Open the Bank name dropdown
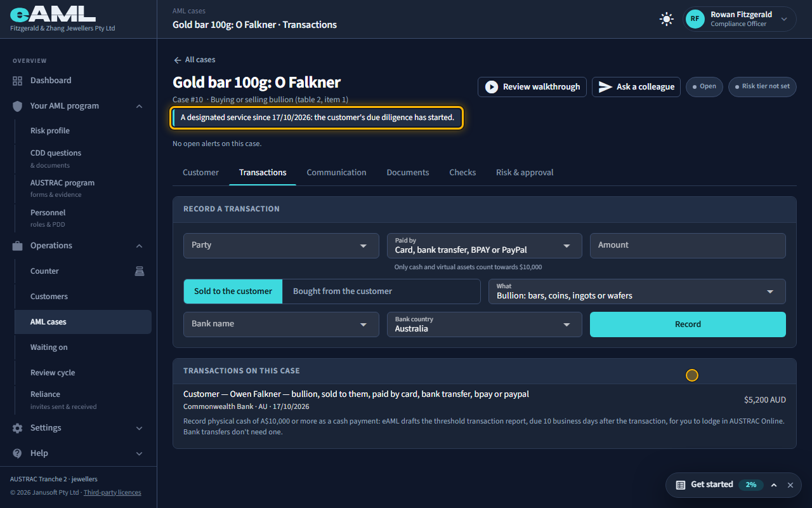The height and width of the screenshot is (508, 812). pos(281,324)
